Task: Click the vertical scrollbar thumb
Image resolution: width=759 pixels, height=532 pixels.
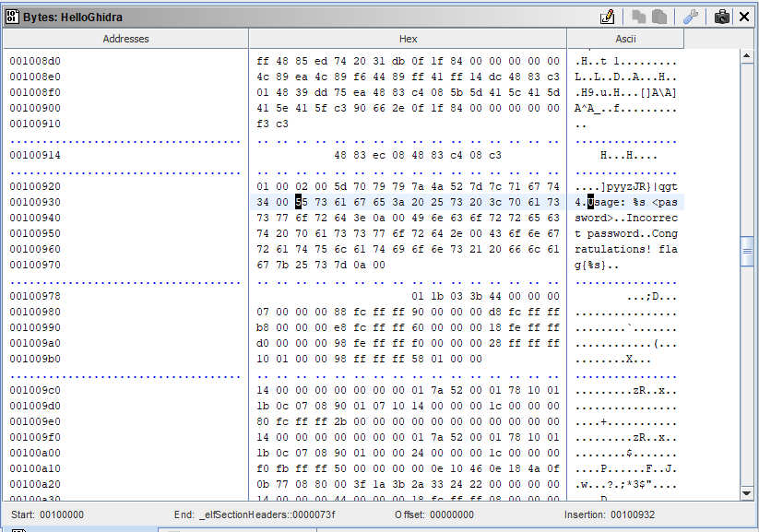Action: (x=746, y=251)
